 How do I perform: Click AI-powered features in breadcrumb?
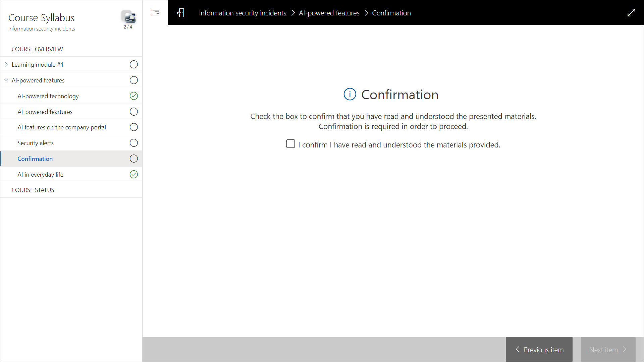point(329,13)
